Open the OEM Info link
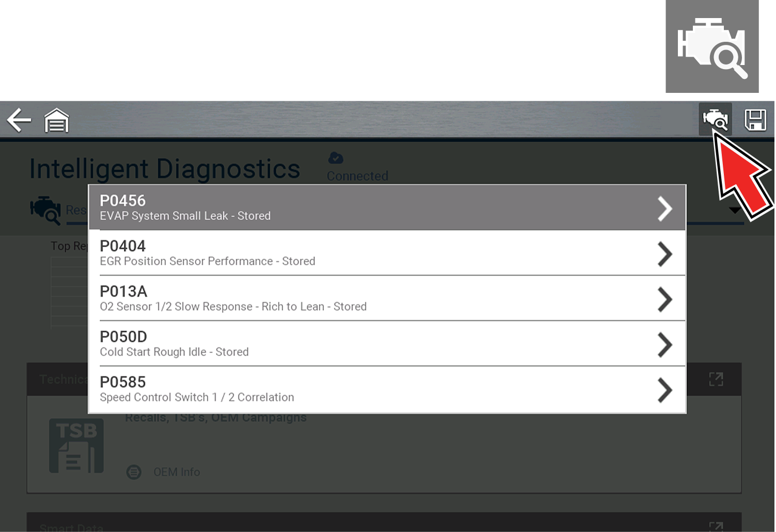 [177, 472]
